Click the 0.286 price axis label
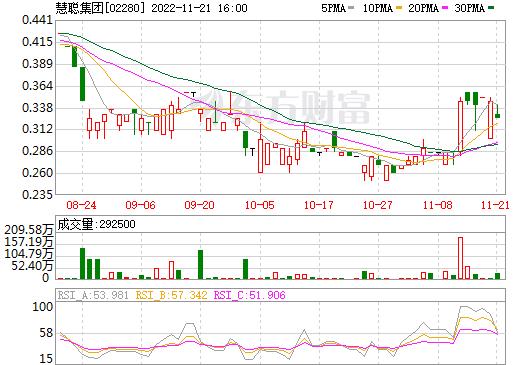The height and width of the screenshot is (365, 520). [37, 151]
